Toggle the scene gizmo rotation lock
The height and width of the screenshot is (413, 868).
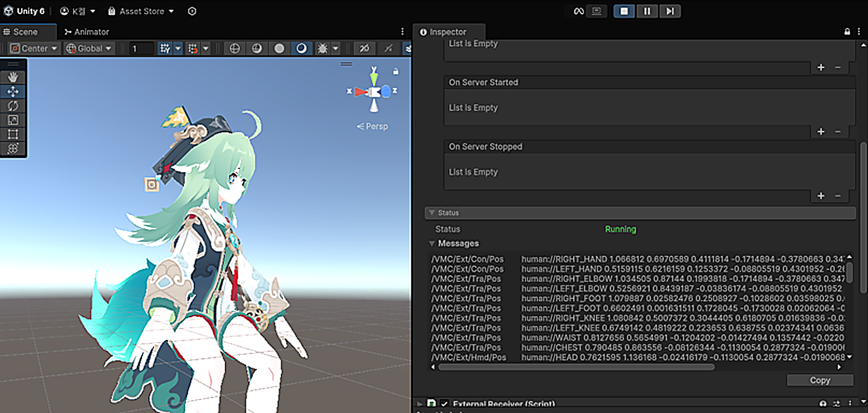[396, 71]
